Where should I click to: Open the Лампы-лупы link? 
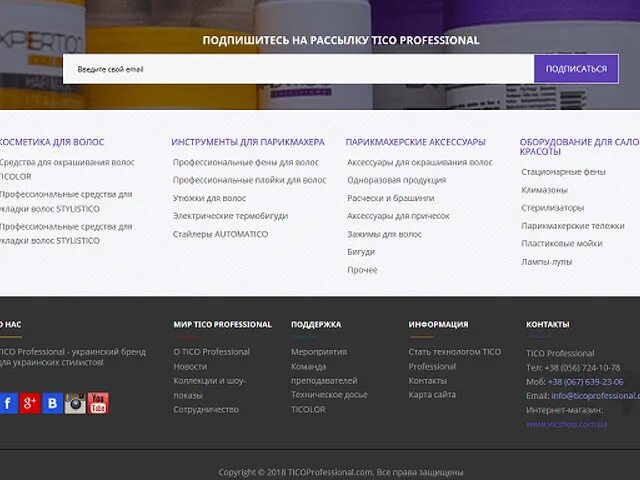pos(547,262)
